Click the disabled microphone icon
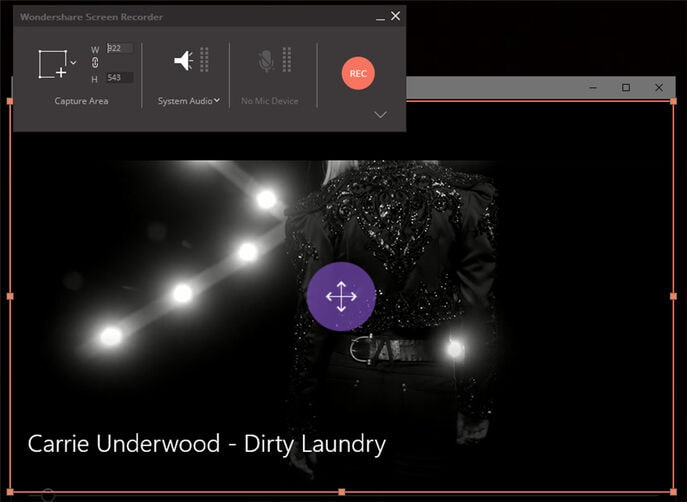The image size is (687, 502). 266,60
